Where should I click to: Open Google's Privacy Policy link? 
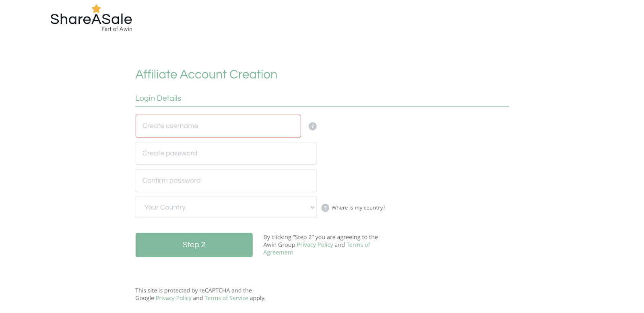click(x=173, y=298)
